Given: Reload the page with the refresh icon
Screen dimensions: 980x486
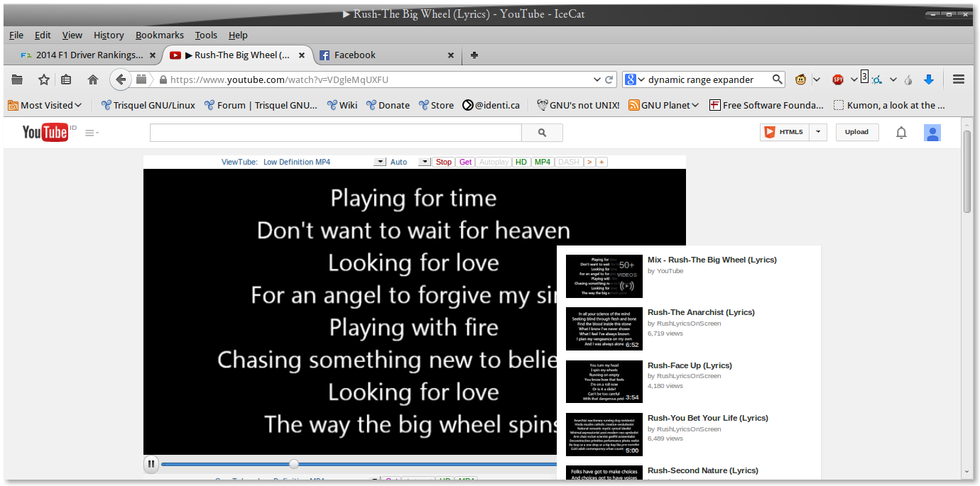Looking at the screenshot, I should (609, 79).
